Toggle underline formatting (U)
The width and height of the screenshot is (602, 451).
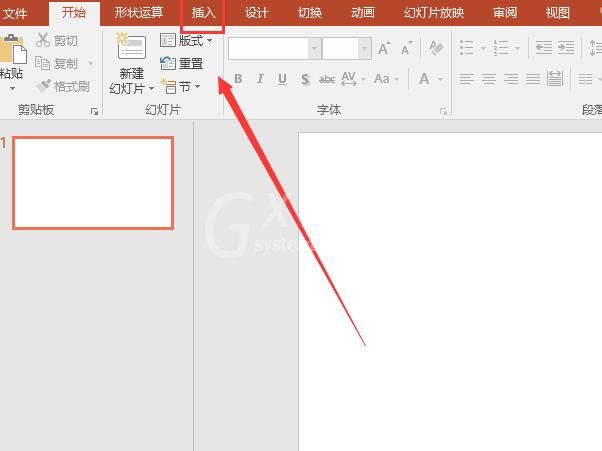click(x=282, y=79)
